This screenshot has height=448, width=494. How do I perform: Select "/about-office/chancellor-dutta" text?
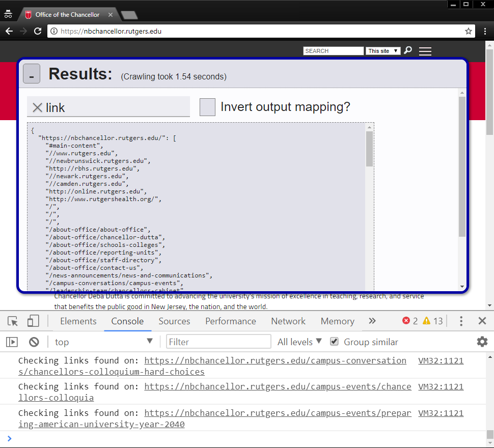coord(103,237)
